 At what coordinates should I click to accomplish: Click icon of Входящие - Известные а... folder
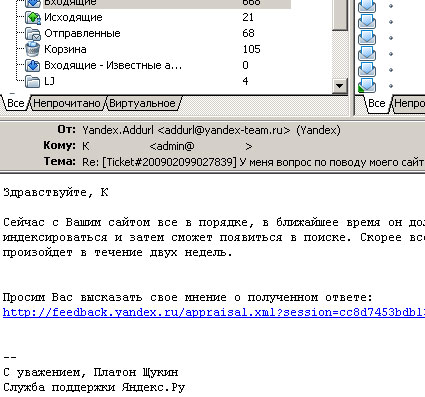[x=33, y=65]
